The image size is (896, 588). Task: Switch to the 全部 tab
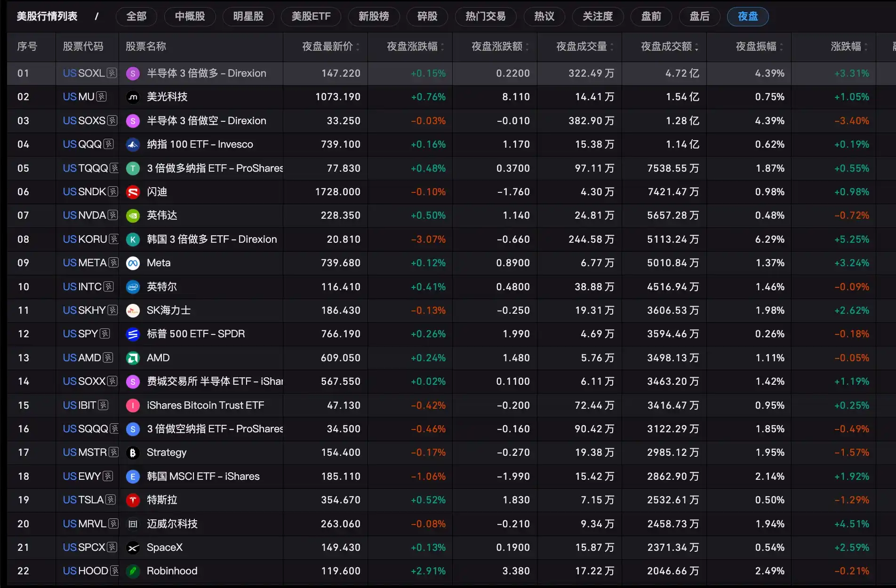point(136,16)
